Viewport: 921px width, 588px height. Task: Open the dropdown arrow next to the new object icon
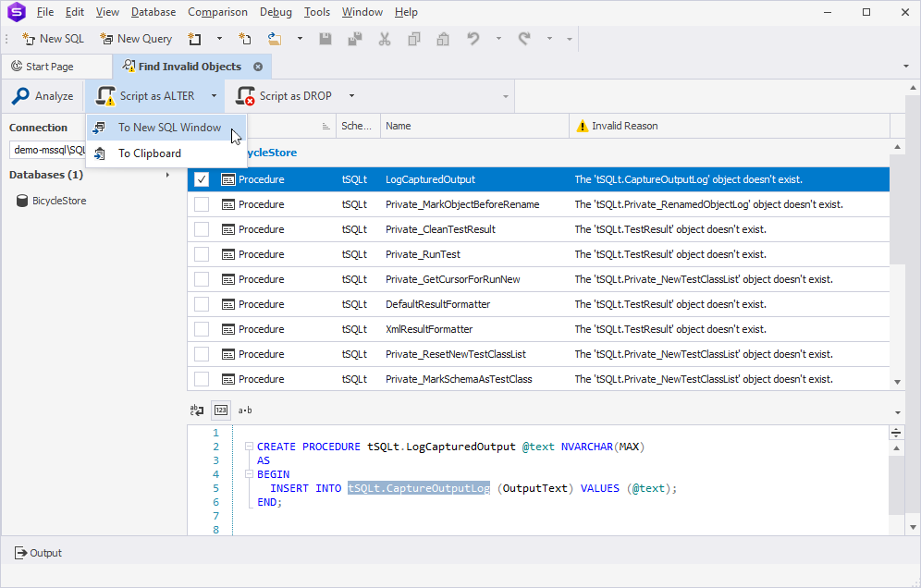[219, 39]
